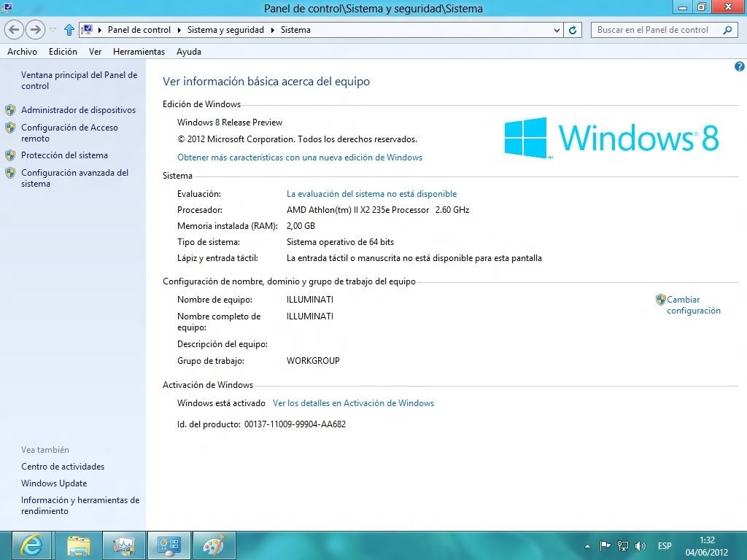Click the shield icon beside Protección del sistema
Screen dimensions: 747x560
[10, 155]
